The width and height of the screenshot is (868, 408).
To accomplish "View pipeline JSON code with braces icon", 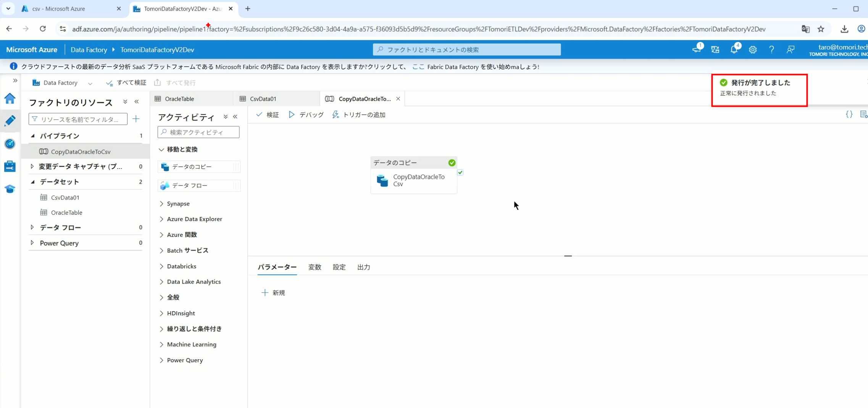I will click(849, 114).
